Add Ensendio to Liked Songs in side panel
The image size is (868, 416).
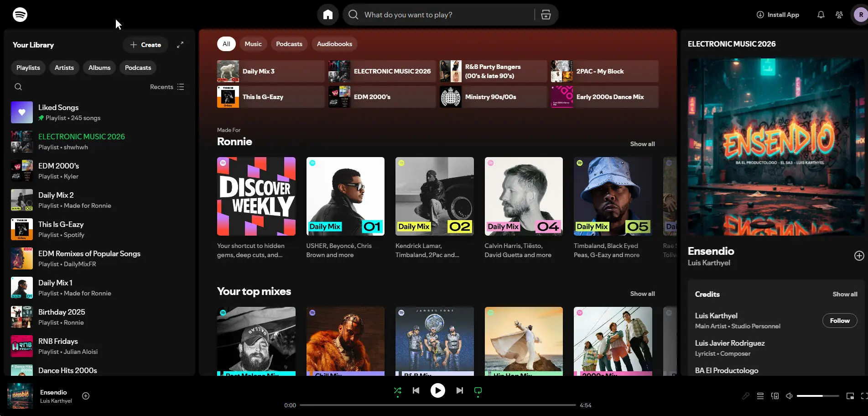(x=859, y=256)
